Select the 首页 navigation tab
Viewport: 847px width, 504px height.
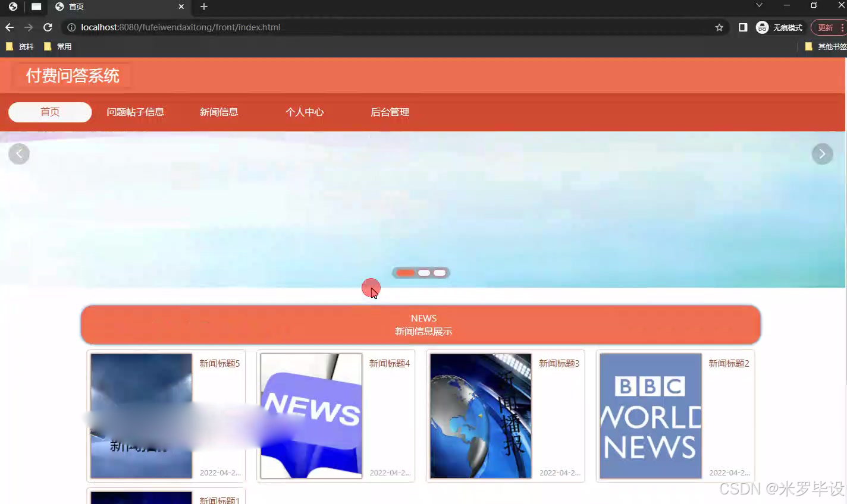[x=50, y=112]
